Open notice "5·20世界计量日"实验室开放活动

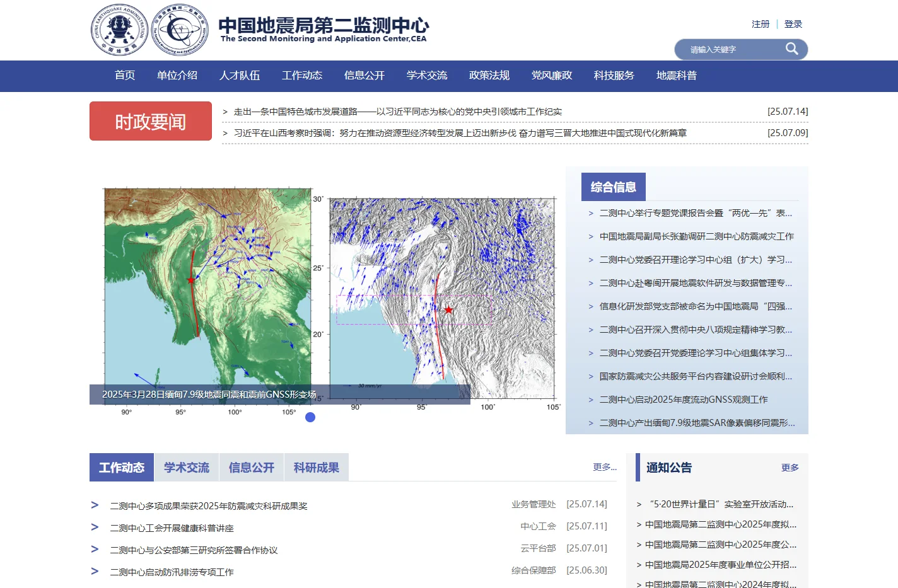coord(721,504)
